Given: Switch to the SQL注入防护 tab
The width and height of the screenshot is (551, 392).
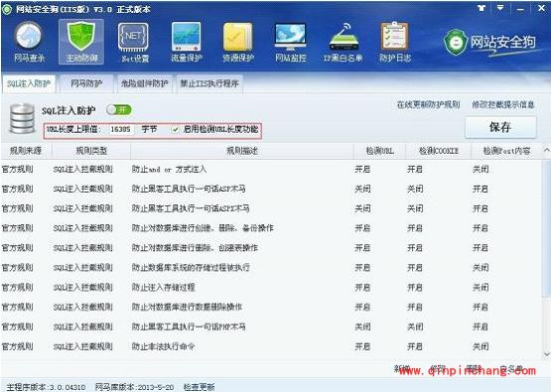Looking at the screenshot, I should [x=29, y=83].
